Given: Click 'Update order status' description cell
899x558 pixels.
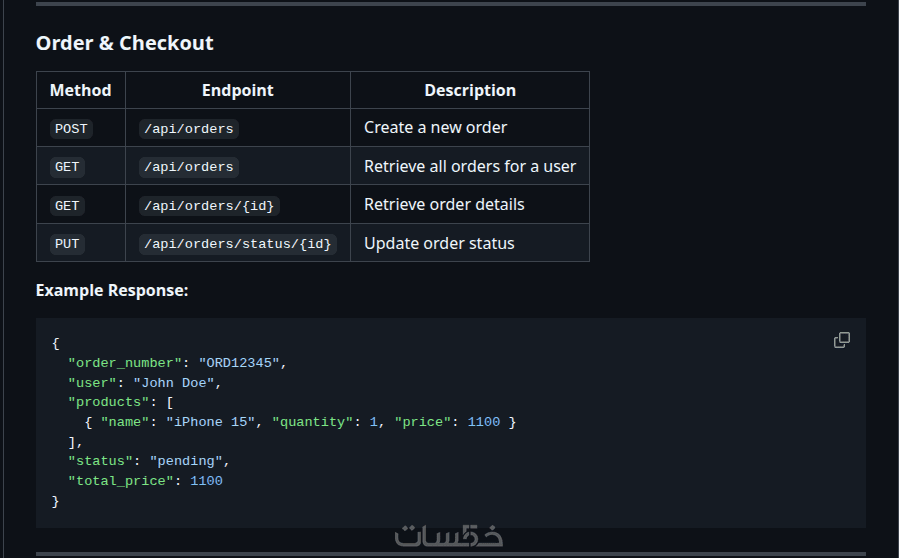Looking at the screenshot, I should click(439, 243).
